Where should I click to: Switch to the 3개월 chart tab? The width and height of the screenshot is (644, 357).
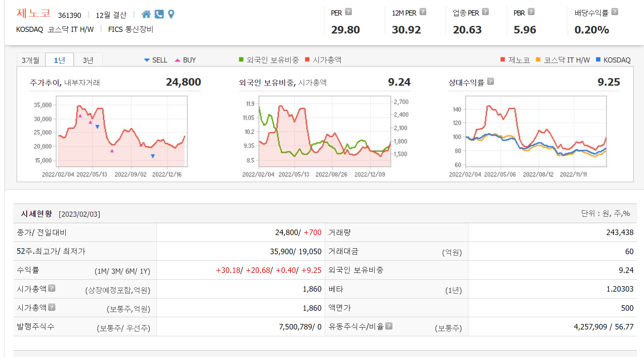31,60
